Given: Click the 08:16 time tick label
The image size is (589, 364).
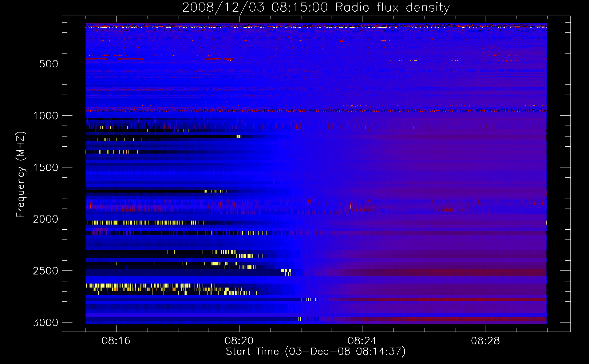Looking at the screenshot, I should pyautogui.click(x=116, y=341).
